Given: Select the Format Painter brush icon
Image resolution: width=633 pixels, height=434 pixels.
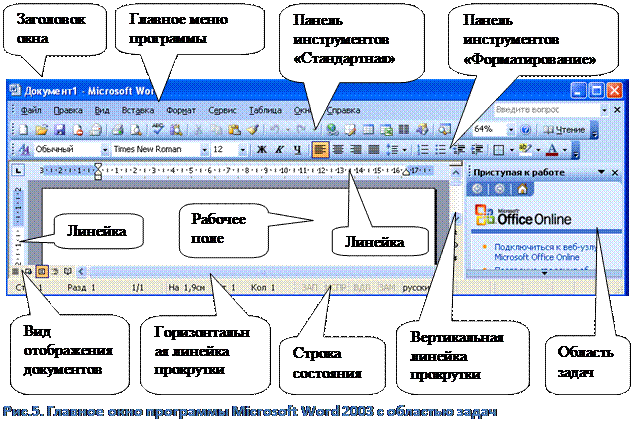Looking at the screenshot, I should 253,130.
